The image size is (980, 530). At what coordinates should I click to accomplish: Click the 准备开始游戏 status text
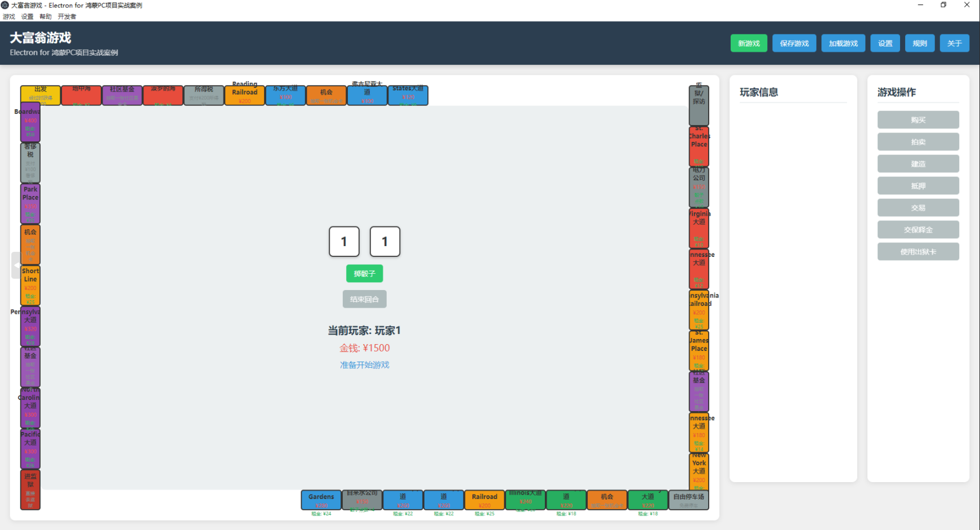point(364,365)
